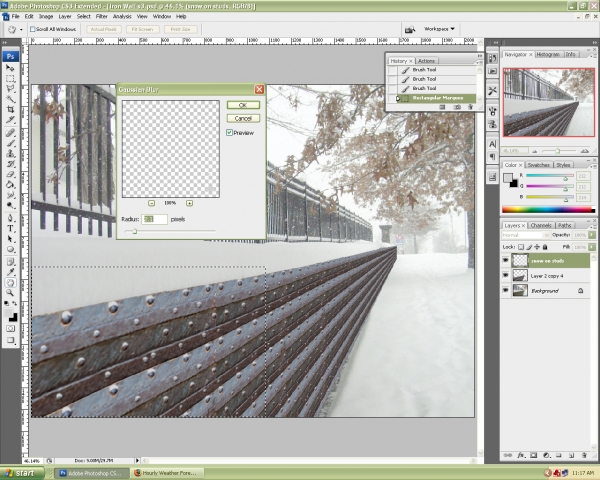The image size is (600, 480).
Task: Click the Print Size button
Action: point(180,29)
